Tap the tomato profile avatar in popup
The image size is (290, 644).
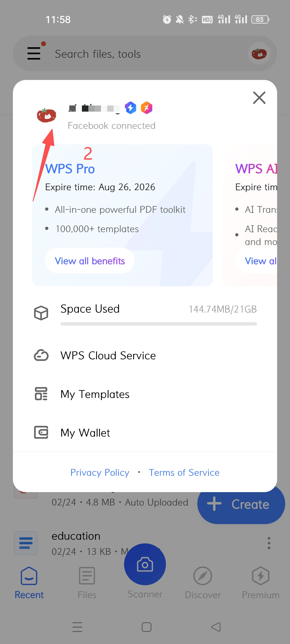click(46, 115)
